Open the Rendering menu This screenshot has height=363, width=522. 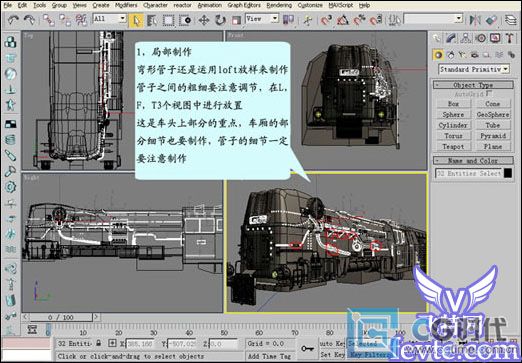pos(279,5)
